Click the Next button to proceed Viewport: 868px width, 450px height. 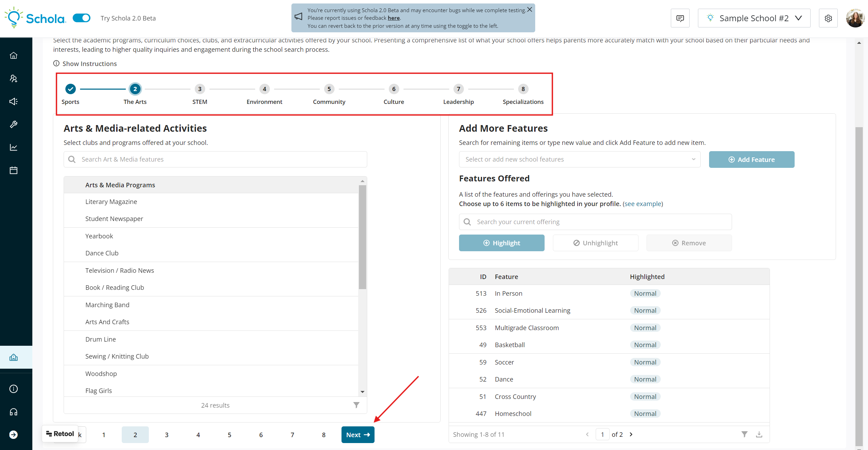pyautogui.click(x=357, y=434)
